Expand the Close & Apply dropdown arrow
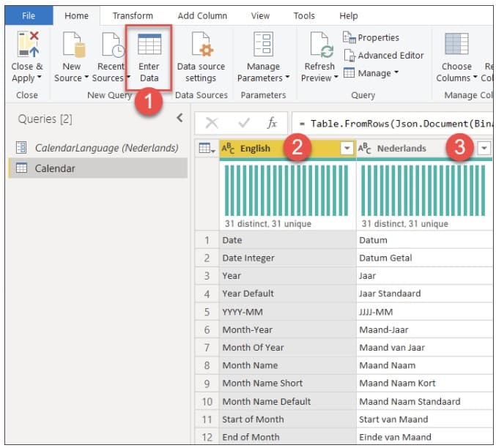Image resolution: width=496 pixels, height=448 pixels. 40,77
